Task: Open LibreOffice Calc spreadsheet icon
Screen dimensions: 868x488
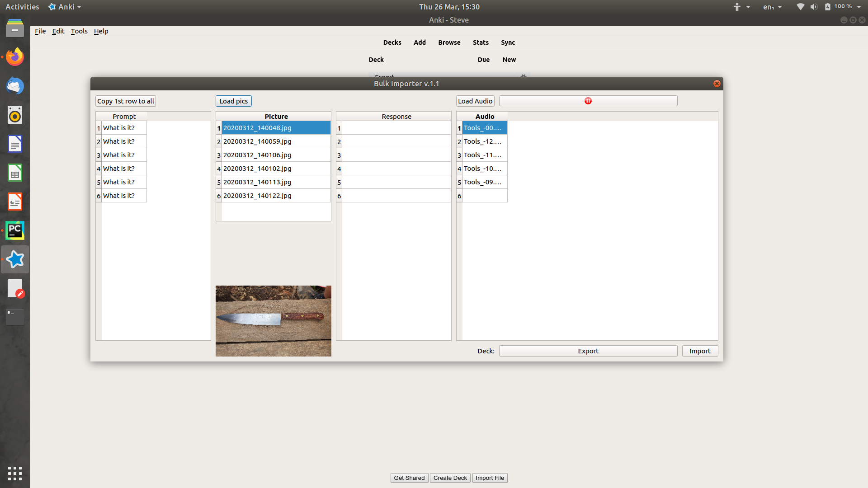Action: (x=15, y=173)
